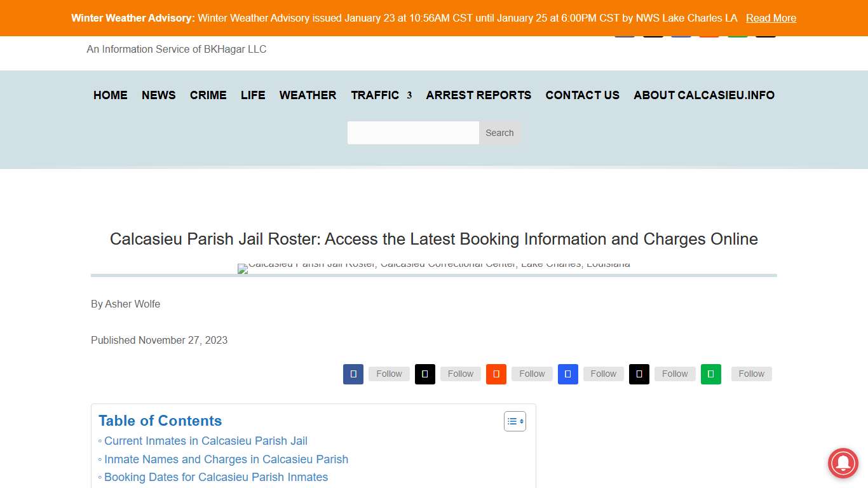Viewport: 868px width, 488px height.
Task: Click the black X social icon
Action: click(x=424, y=374)
